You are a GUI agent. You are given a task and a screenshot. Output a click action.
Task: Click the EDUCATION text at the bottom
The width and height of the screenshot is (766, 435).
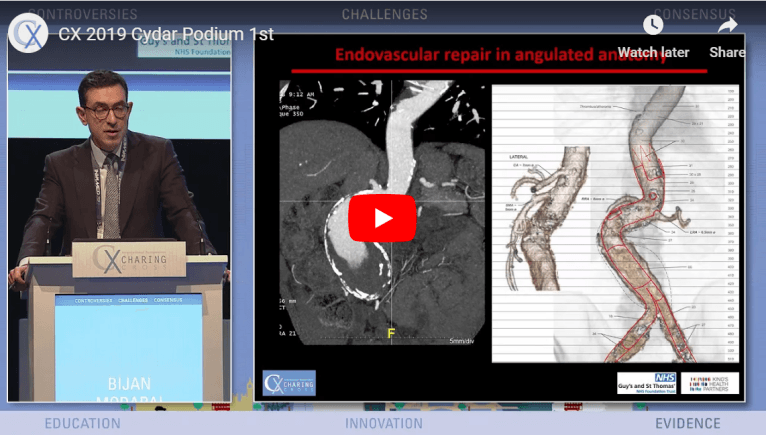[82, 423]
